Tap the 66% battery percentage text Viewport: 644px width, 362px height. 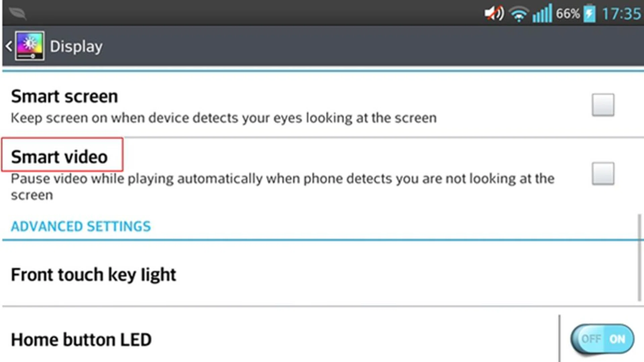pyautogui.click(x=568, y=14)
